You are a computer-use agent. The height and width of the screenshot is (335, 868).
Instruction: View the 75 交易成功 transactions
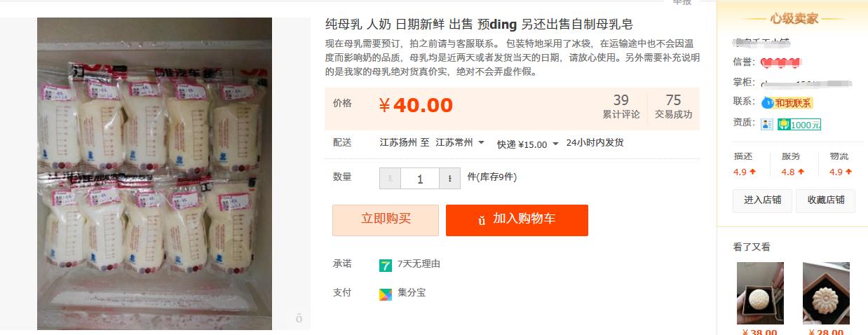coord(673,107)
